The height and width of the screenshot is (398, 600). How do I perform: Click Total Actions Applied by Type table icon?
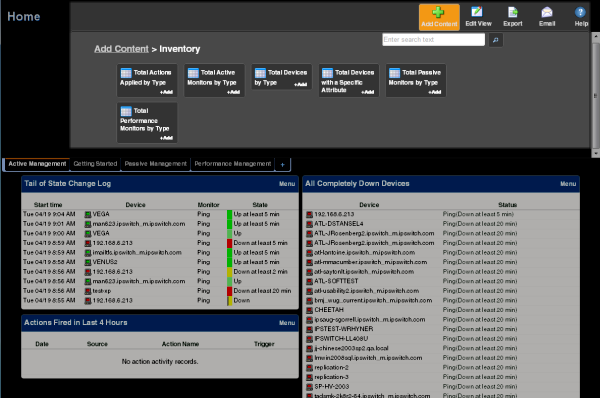126,73
